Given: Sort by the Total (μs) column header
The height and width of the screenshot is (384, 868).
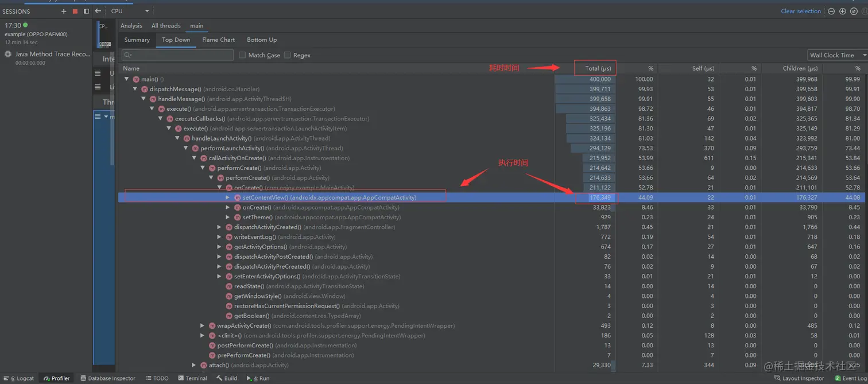Looking at the screenshot, I should click(598, 68).
